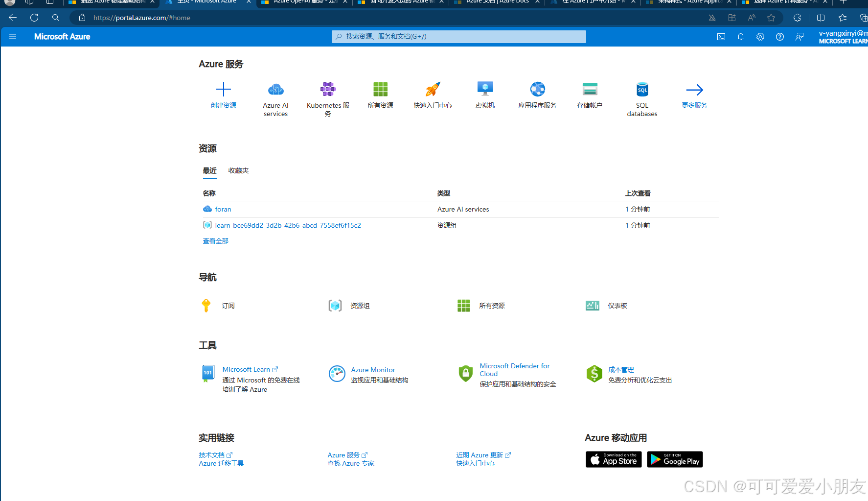Open recent Azure updates link
This screenshot has height=501, width=868.
483,455
